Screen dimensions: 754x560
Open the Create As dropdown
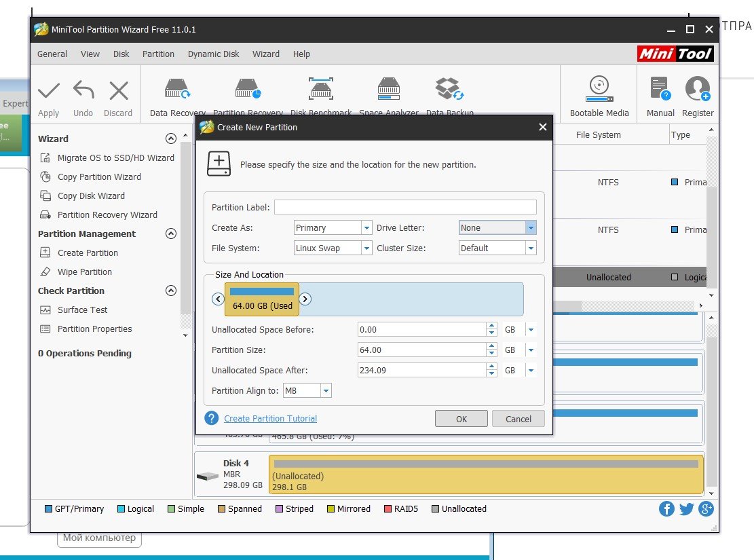click(366, 227)
